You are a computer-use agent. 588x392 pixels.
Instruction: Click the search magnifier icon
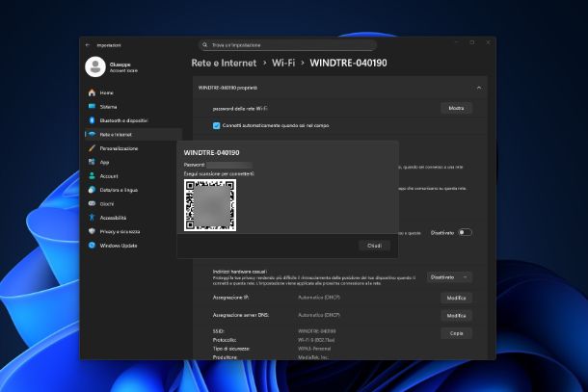coord(204,45)
